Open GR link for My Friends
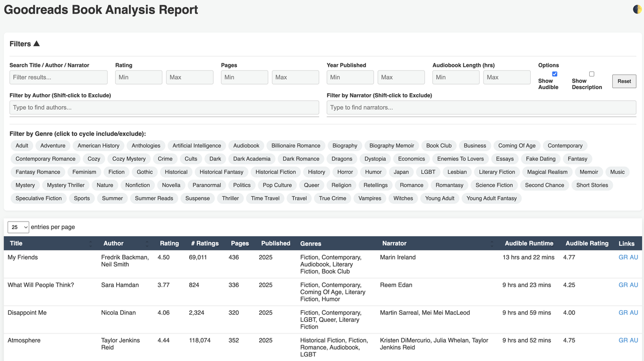 pyautogui.click(x=623, y=257)
